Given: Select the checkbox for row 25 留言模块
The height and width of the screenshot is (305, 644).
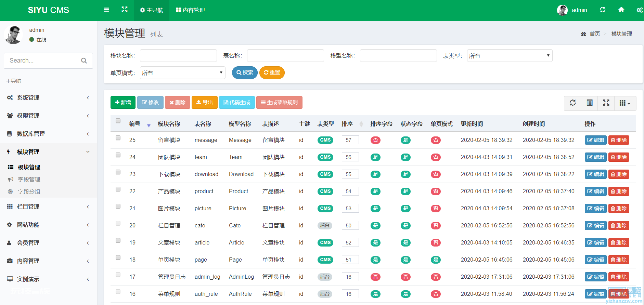Looking at the screenshot, I should click(118, 138).
